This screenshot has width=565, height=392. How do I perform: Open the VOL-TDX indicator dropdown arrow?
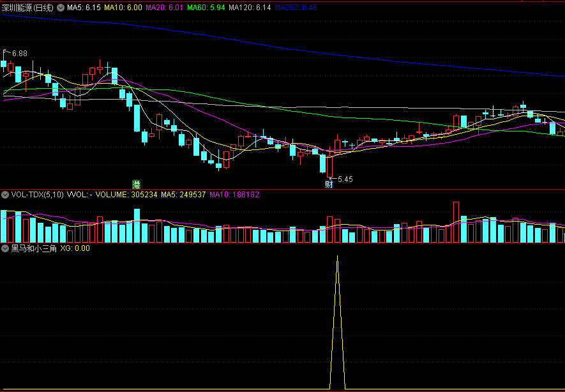pyautogui.click(x=5, y=195)
